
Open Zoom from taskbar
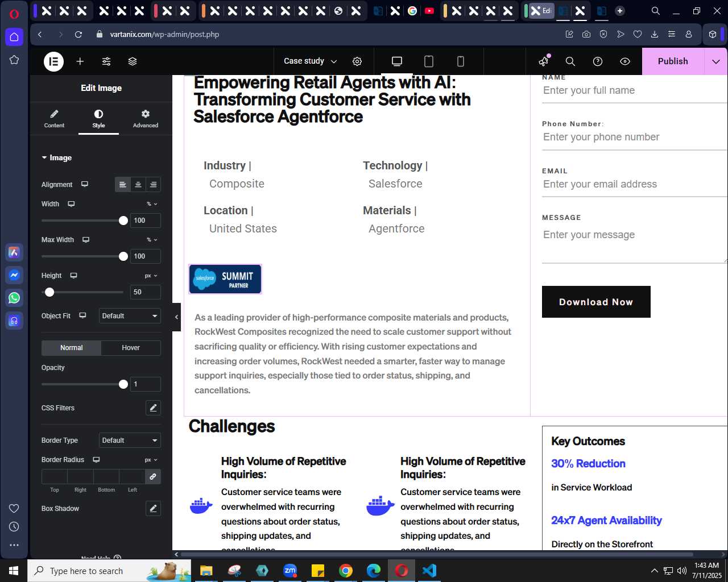[290, 571]
